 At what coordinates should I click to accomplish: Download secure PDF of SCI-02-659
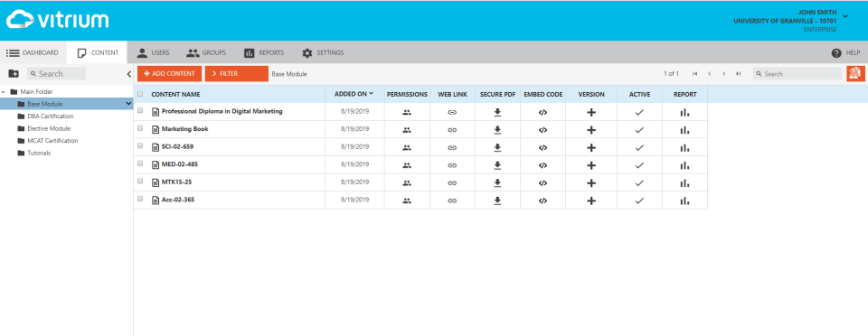click(x=497, y=147)
